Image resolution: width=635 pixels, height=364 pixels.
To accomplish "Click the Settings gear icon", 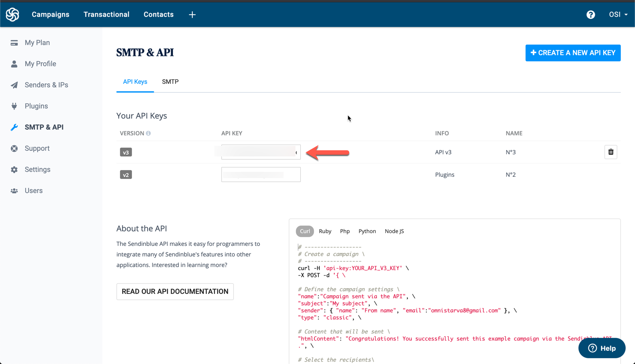I will 14,170.
